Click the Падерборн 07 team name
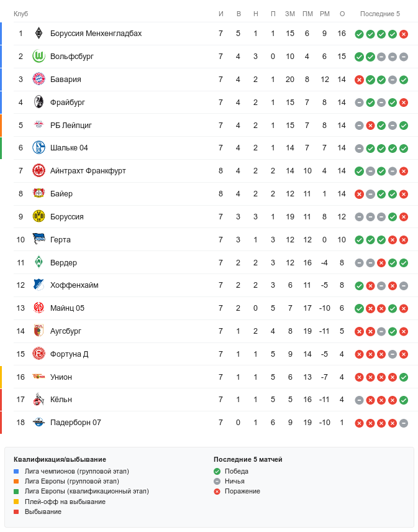This screenshot has height=532, width=418. tap(75, 423)
